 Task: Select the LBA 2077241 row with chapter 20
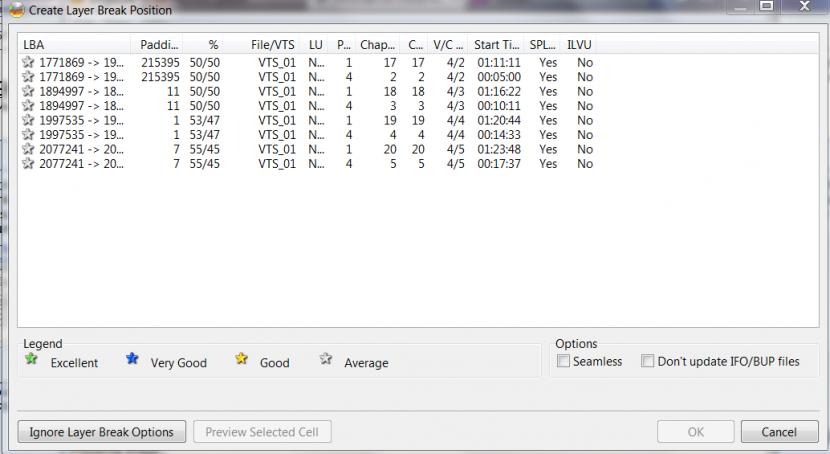[x=308, y=149]
